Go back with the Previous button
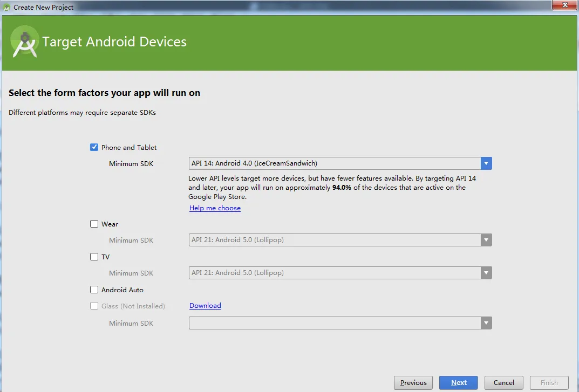The width and height of the screenshot is (579, 392). tap(413, 382)
